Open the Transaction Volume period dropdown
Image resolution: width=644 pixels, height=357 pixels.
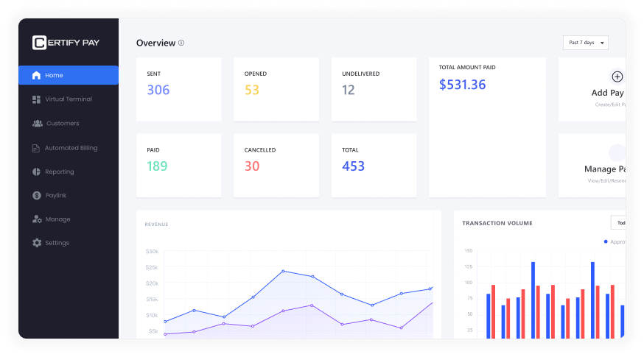pyautogui.click(x=618, y=222)
